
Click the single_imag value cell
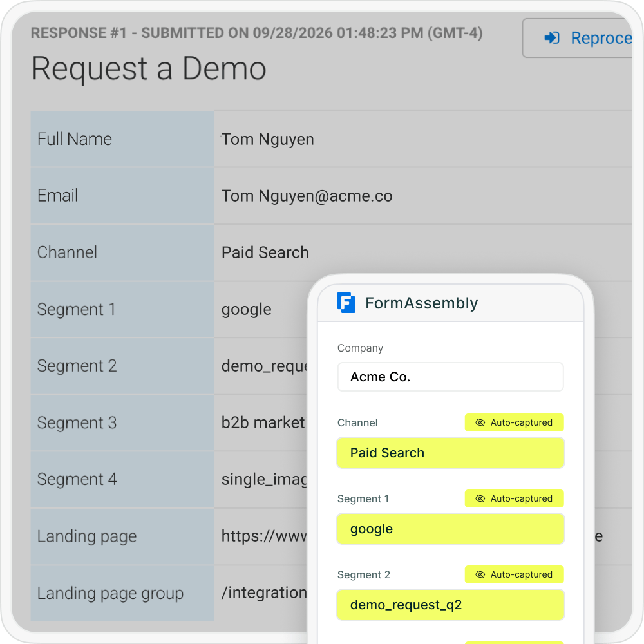pyautogui.click(x=264, y=480)
